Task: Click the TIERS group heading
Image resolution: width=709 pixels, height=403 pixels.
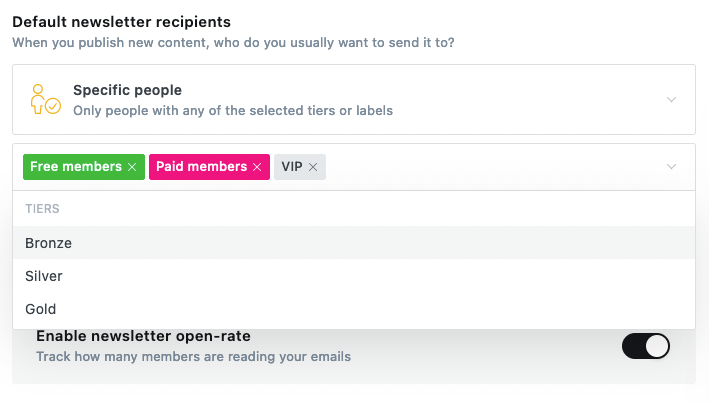Action: coord(42,209)
